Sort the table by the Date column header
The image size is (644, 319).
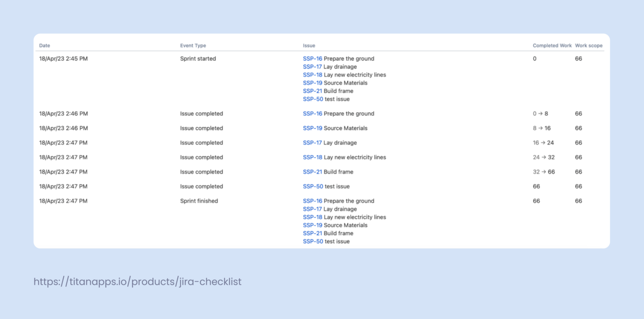(x=44, y=45)
